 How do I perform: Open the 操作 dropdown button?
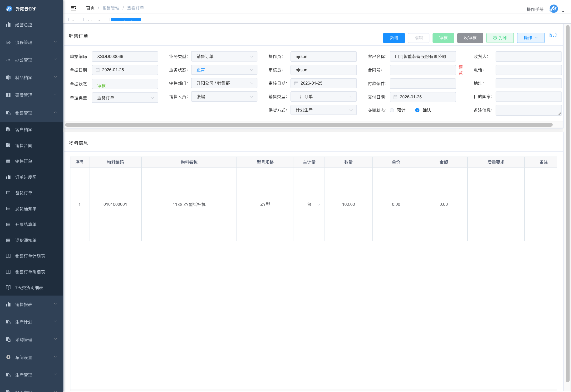tap(531, 38)
